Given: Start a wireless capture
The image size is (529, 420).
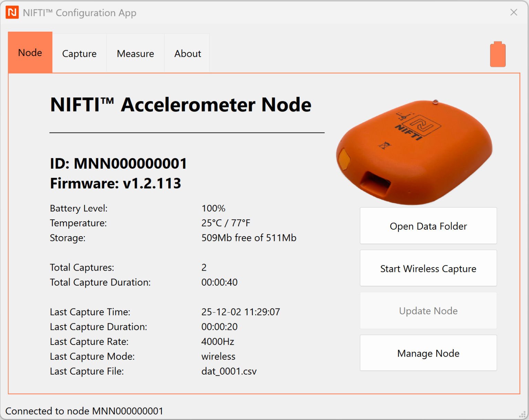Looking at the screenshot, I should tap(428, 269).
